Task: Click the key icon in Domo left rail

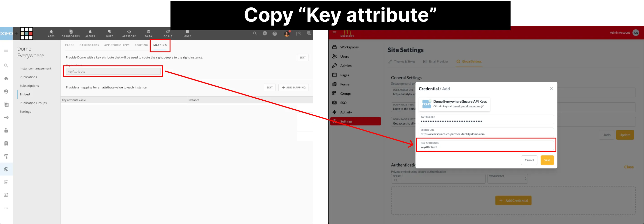Action: 6,117
